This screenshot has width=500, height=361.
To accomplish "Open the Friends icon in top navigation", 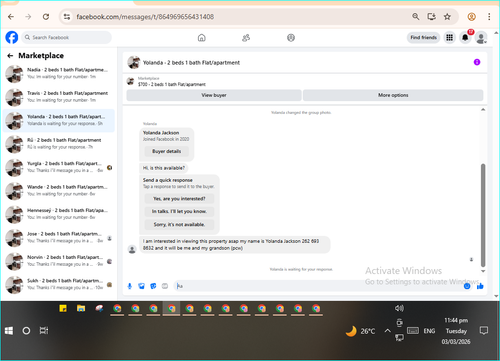I will (246, 38).
